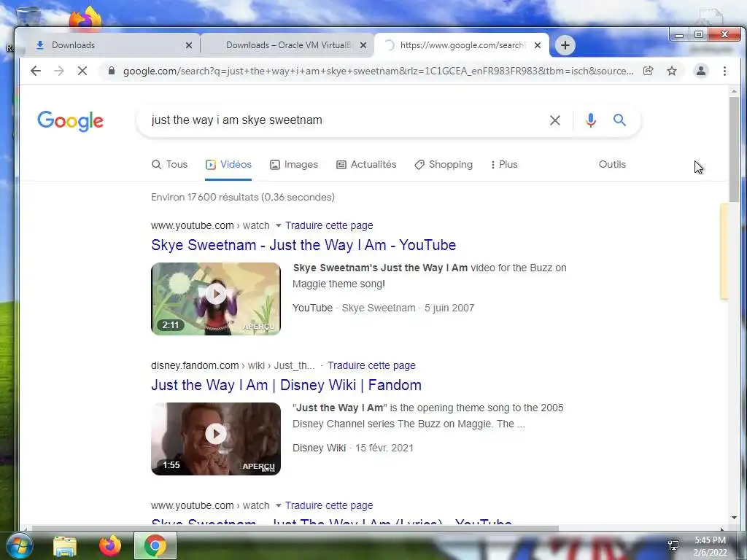Click the Google logo
The width and height of the screenshot is (747, 560).
[71, 121]
